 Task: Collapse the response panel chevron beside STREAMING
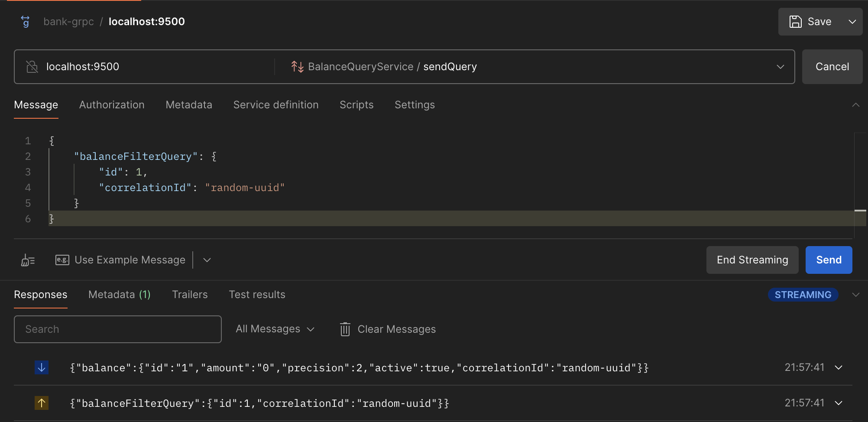coord(855,295)
